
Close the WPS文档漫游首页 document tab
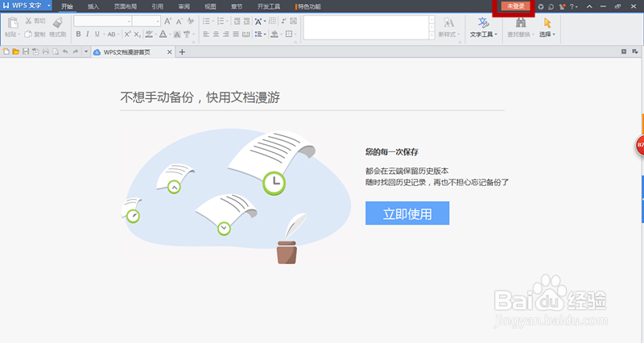click(169, 52)
